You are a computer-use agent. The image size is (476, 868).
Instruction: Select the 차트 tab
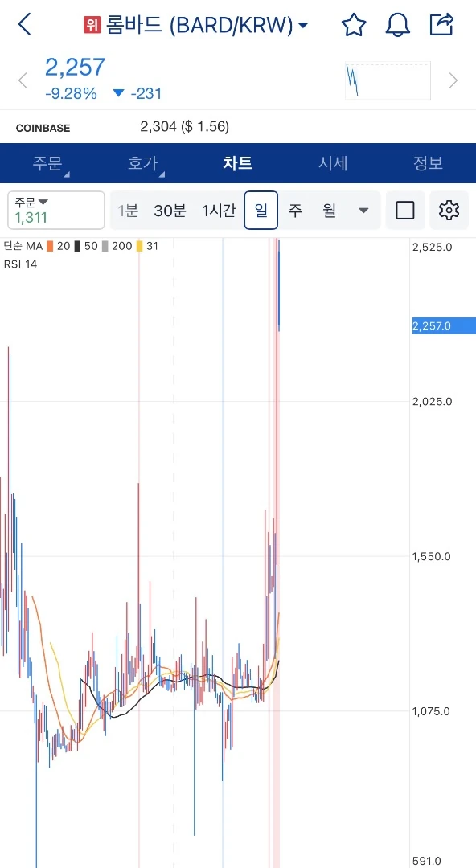(238, 163)
